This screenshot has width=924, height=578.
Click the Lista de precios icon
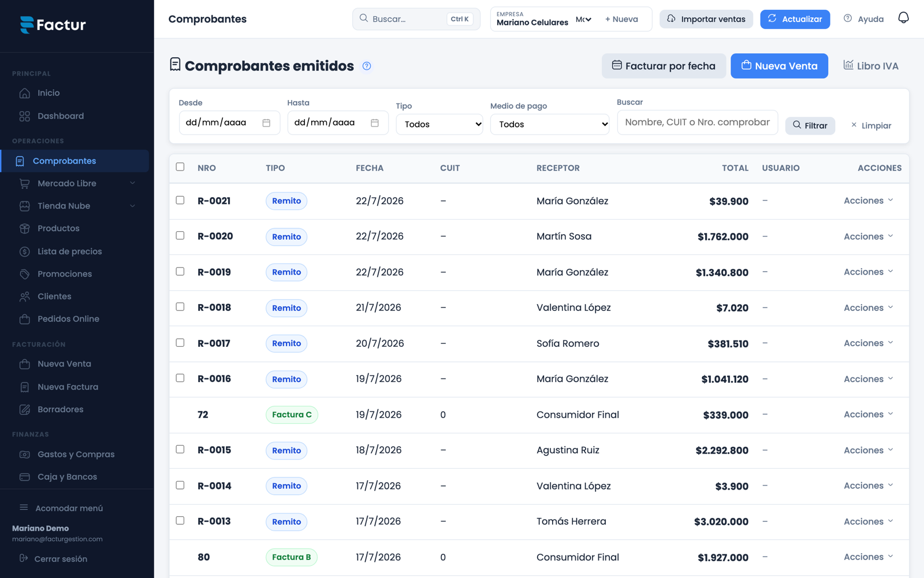tap(24, 251)
